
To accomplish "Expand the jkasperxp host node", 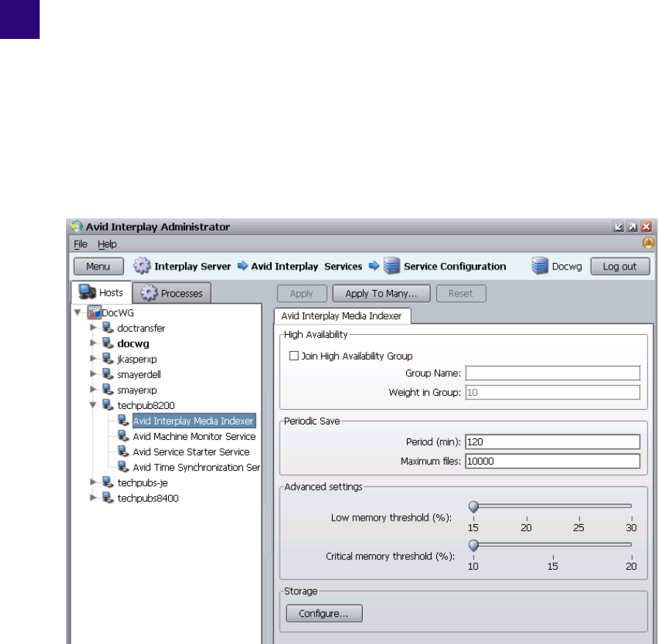I will pos(93,358).
